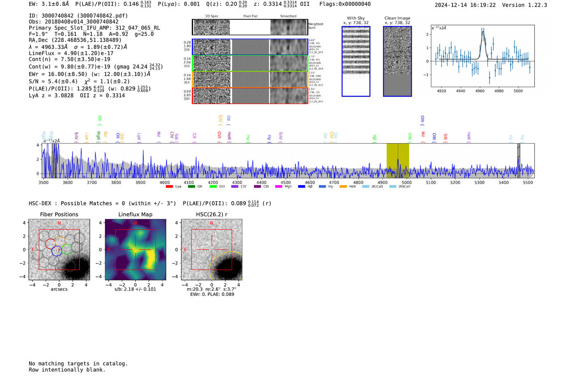Screen dimensions: 576x392
Task: Select the red-bordered fiber 2D spectrum row
Action: [x=250, y=95]
